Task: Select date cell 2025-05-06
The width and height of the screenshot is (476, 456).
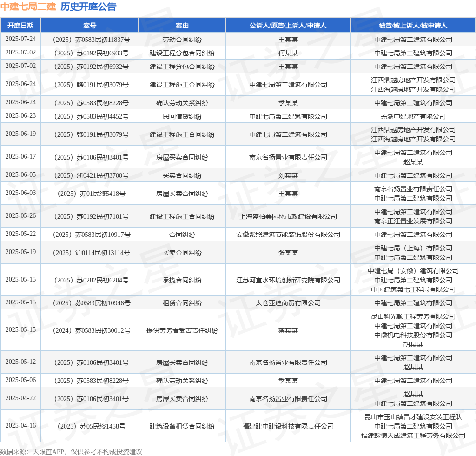Action: click(20, 380)
